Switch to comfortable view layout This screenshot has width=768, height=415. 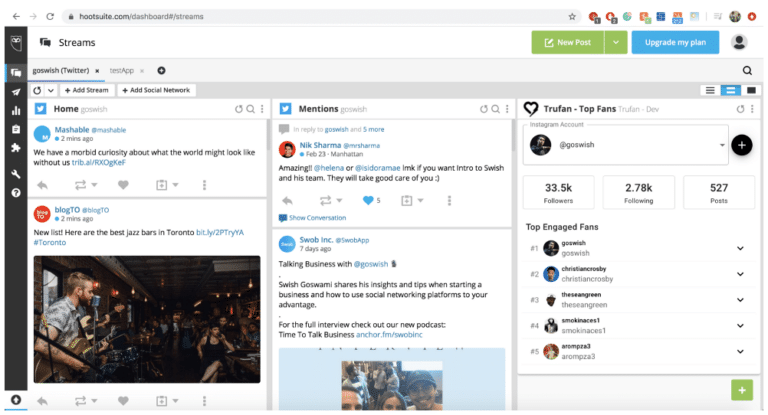(x=751, y=90)
